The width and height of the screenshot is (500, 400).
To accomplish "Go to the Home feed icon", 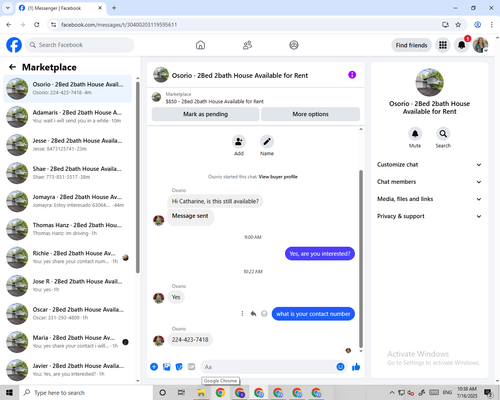I will coord(200,45).
